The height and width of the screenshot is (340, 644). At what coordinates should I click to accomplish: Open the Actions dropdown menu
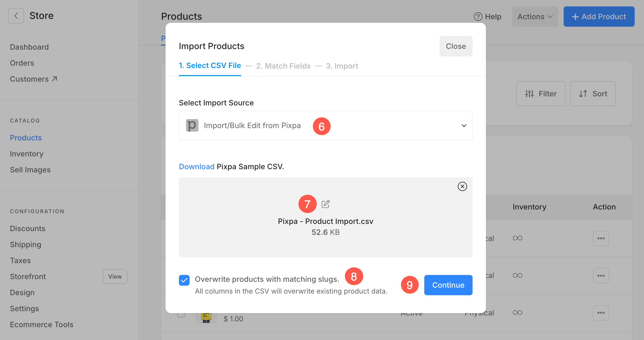[x=535, y=17]
